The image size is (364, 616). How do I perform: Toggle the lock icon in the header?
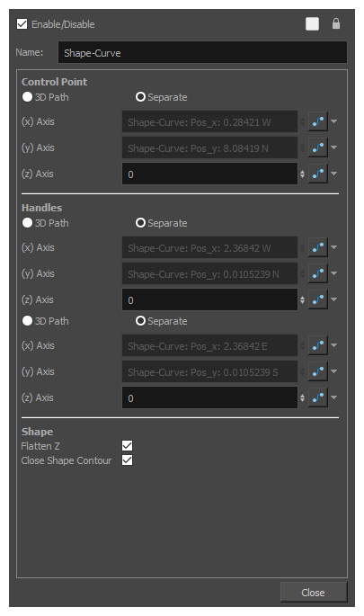[336, 23]
